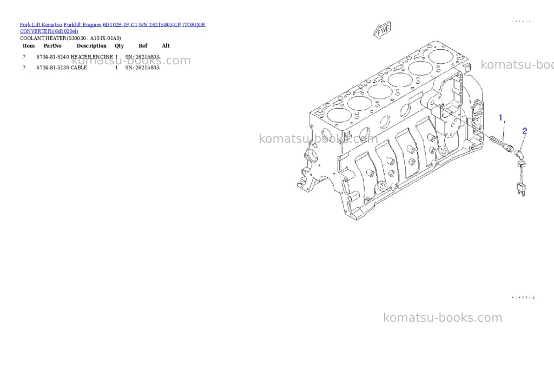Screen dimensions: 554x392
Task: Click the SN: 26215803- reference in the HEATER ENGINE row
Action: tap(143, 57)
